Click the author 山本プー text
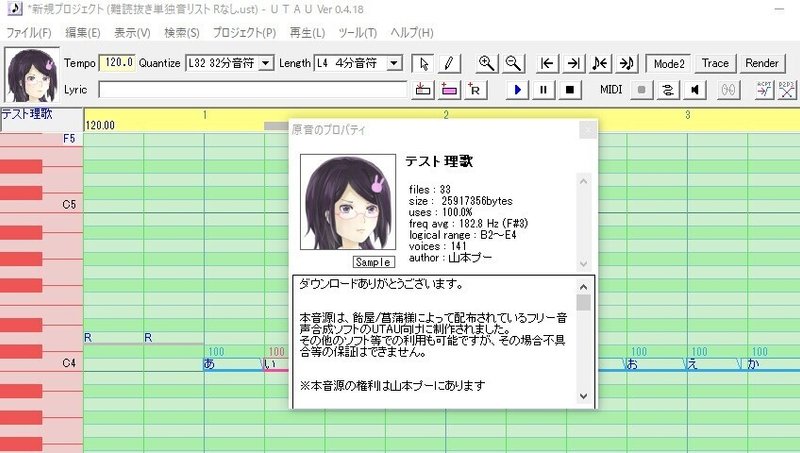800x453 pixels. (x=450, y=258)
